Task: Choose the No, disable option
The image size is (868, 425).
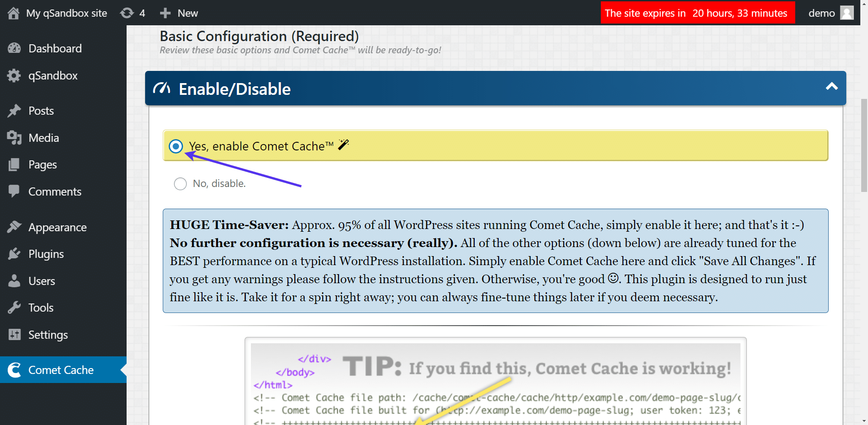Action: tap(180, 183)
